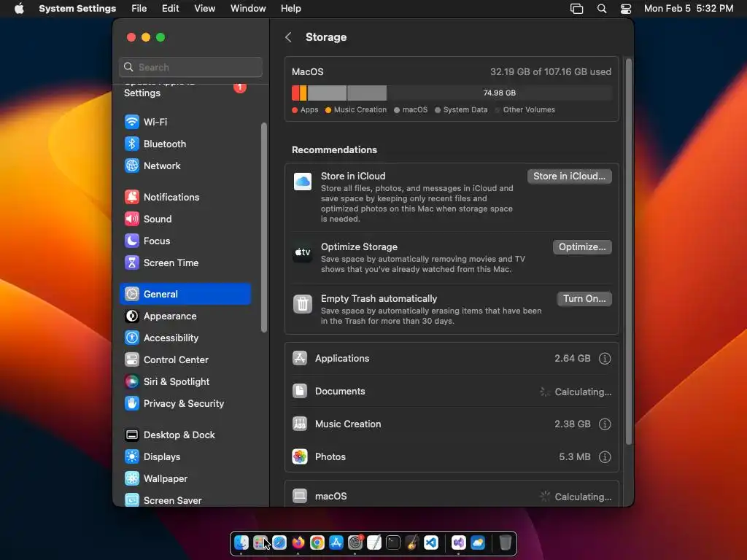Select the macOS storage row

click(452, 496)
